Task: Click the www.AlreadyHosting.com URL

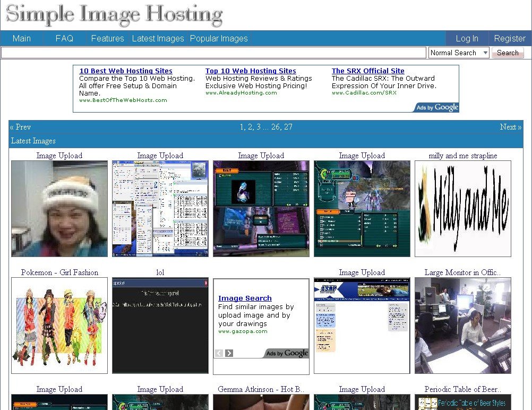Action: point(241,92)
